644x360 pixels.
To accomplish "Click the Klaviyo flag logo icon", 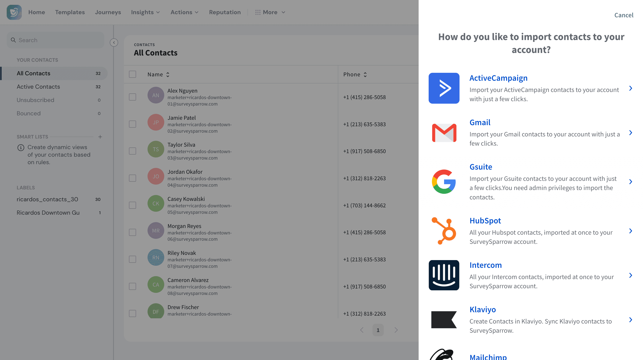I will 444,320.
